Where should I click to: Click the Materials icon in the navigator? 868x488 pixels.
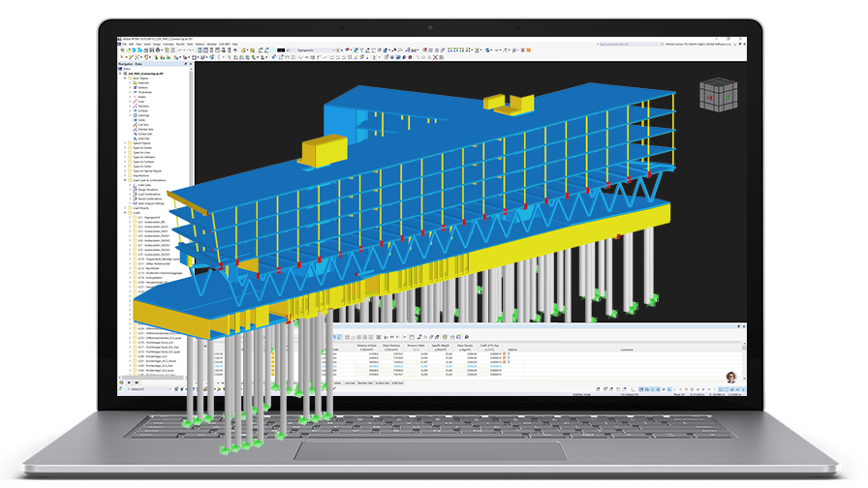pyautogui.click(x=135, y=83)
